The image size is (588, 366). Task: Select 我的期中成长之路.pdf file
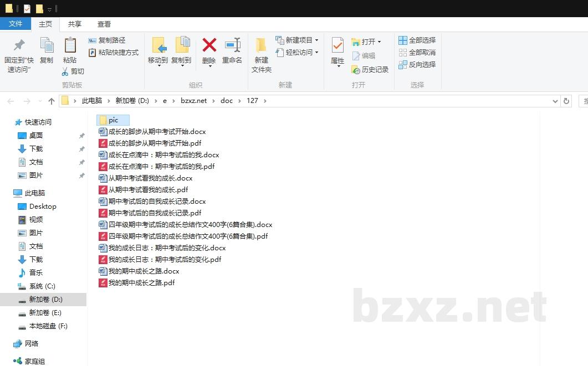[x=141, y=283]
